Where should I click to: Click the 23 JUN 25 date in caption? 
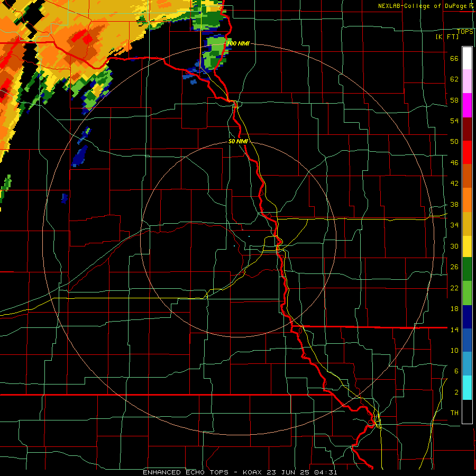tap(289, 472)
